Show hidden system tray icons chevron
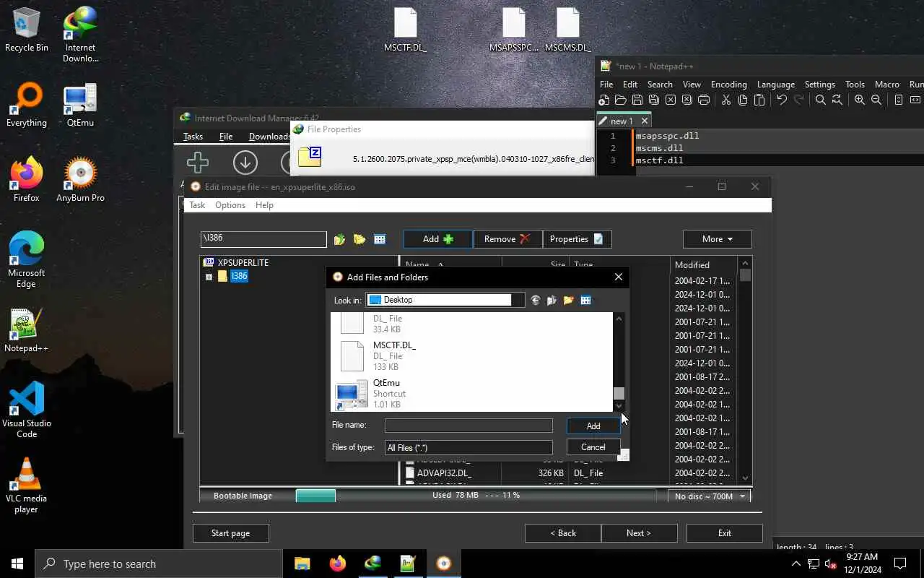The height and width of the screenshot is (578, 924). (x=796, y=564)
